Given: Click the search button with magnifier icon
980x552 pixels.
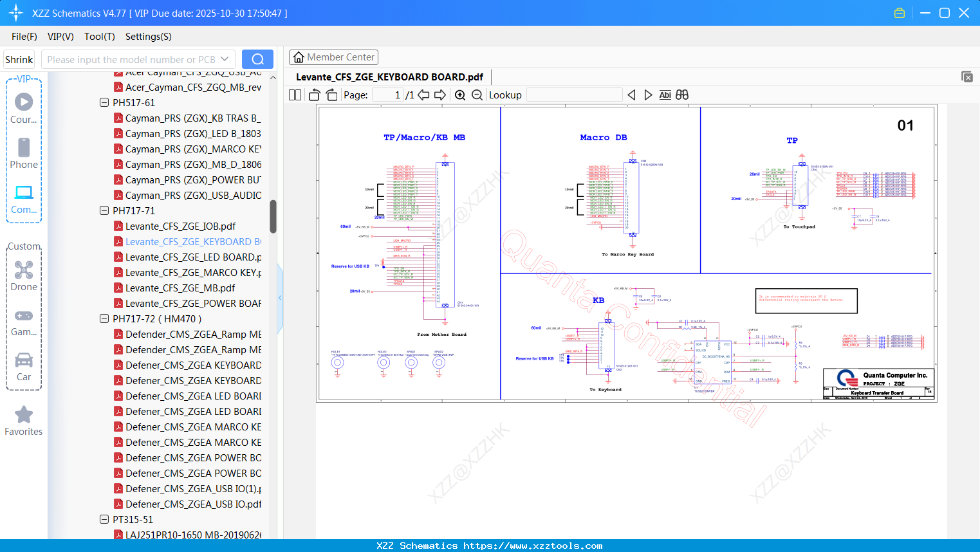Looking at the screenshot, I should [257, 59].
